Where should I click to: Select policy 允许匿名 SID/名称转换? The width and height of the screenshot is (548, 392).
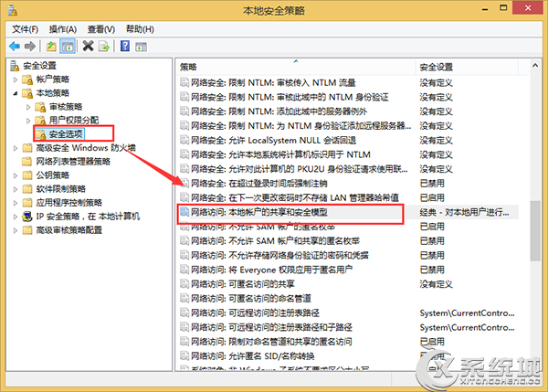tap(252, 356)
